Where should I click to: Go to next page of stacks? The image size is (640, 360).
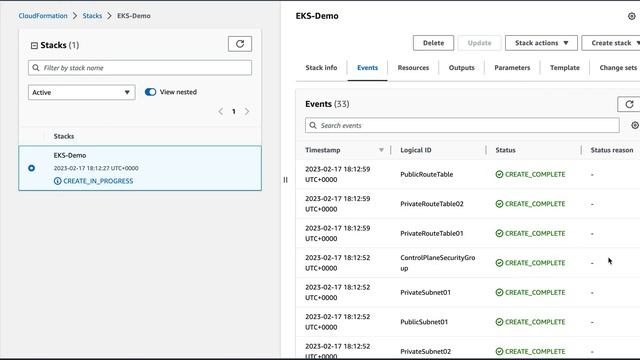(x=247, y=111)
